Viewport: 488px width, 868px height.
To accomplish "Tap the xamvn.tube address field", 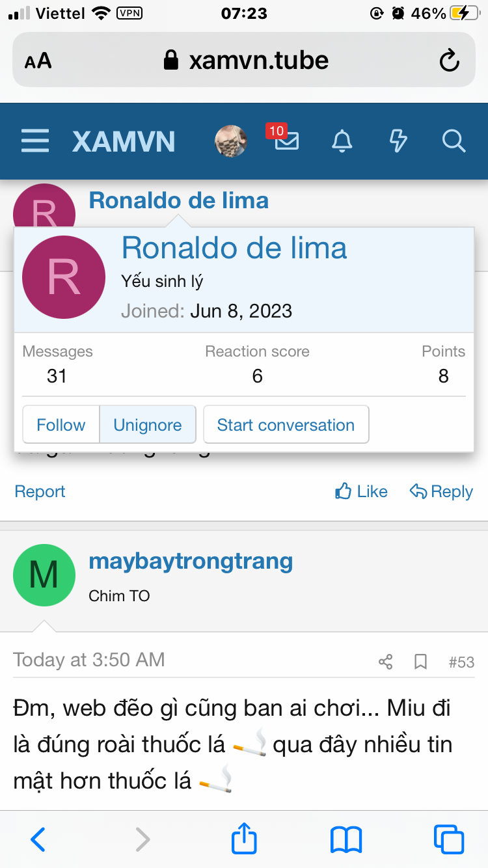I will pyautogui.click(x=258, y=61).
